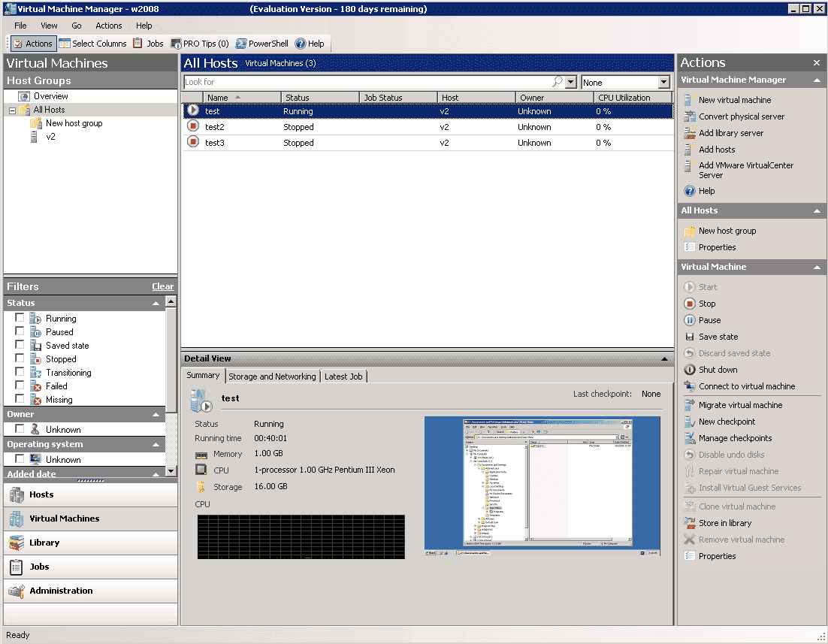
Task: Open the Go menu
Action: click(x=77, y=26)
